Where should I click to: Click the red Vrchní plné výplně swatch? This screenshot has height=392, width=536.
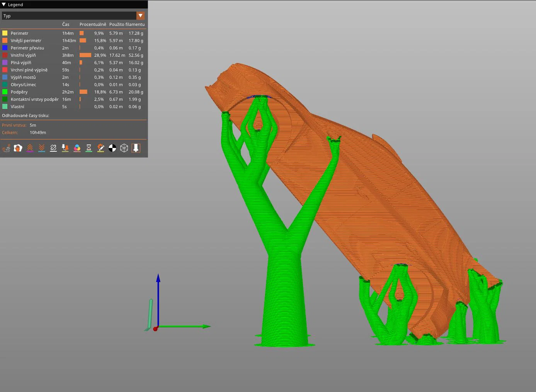click(x=5, y=70)
